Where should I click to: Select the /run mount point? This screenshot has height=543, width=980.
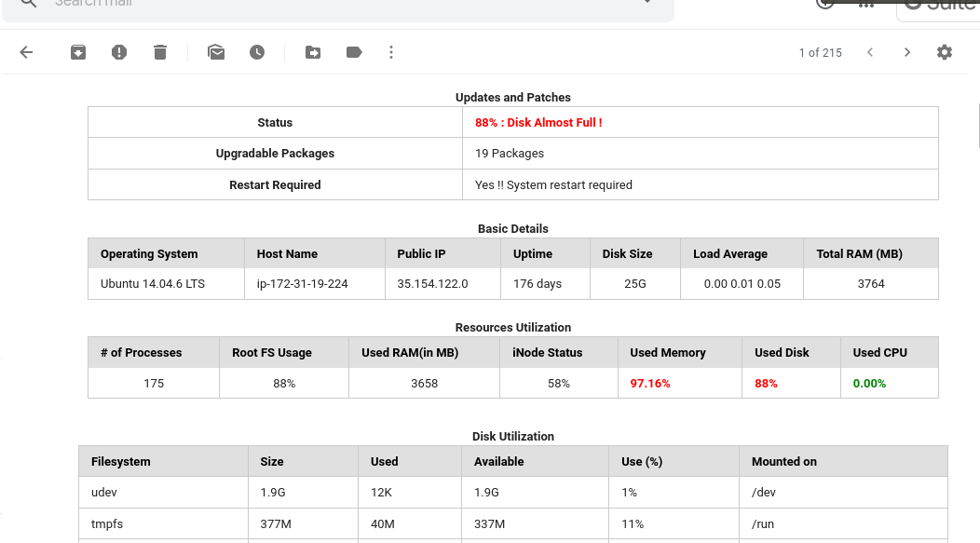click(x=763, y=524)
